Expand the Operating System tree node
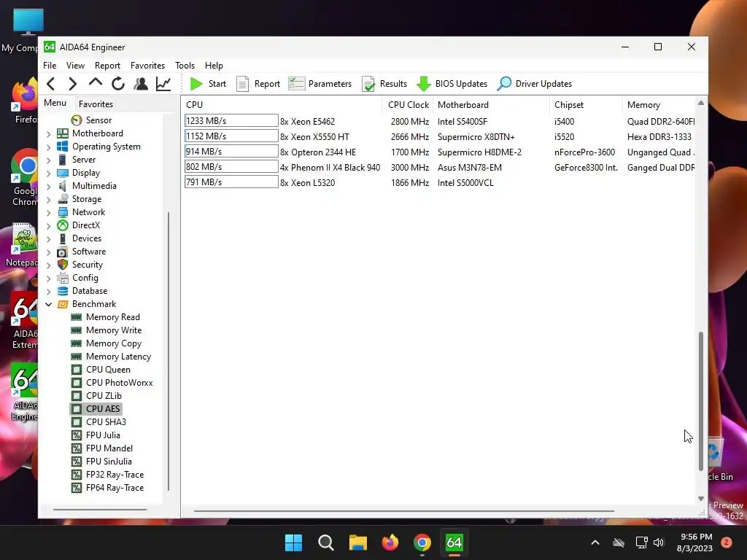Viewport: 747px width, 560px height. 49,147
